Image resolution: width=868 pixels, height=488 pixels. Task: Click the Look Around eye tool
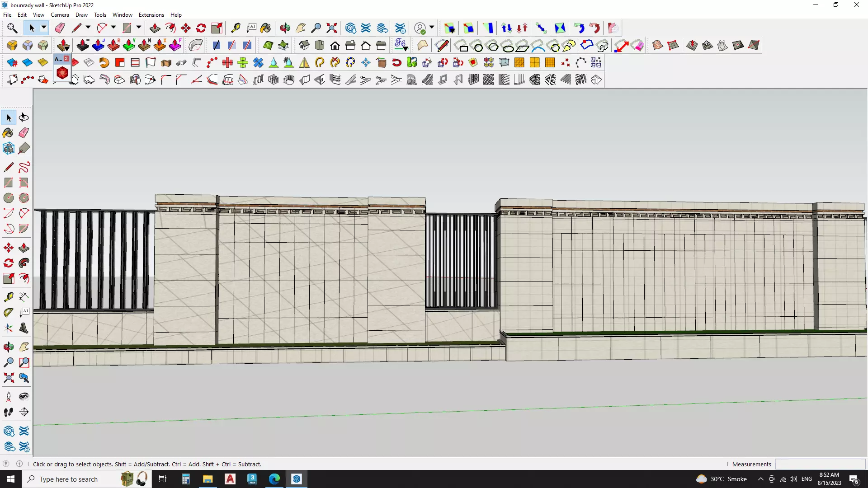24,397
